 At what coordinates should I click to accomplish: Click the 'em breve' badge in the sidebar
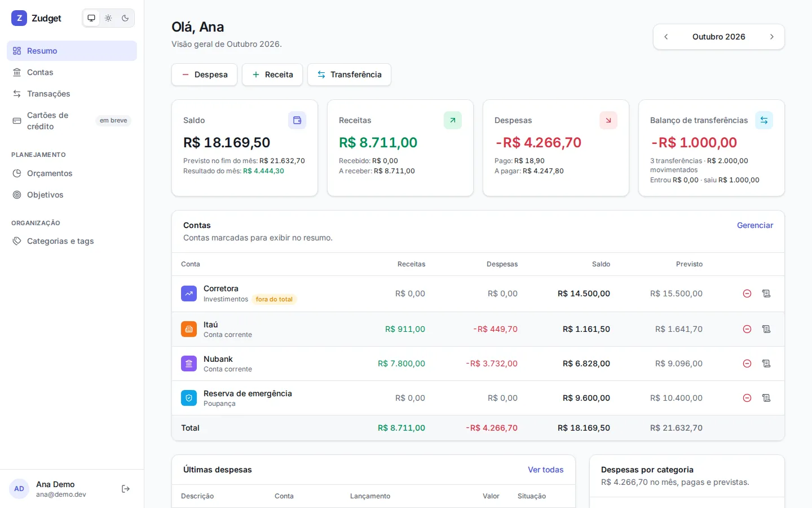113,120
